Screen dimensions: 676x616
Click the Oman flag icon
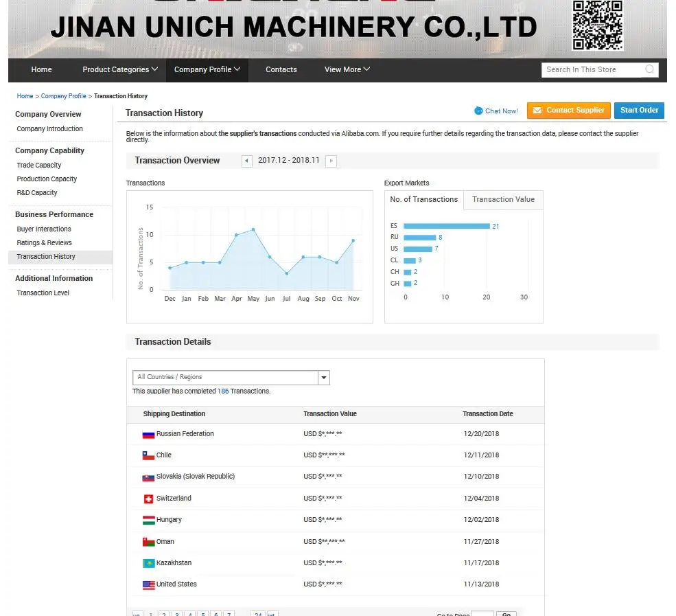(148, 542)
